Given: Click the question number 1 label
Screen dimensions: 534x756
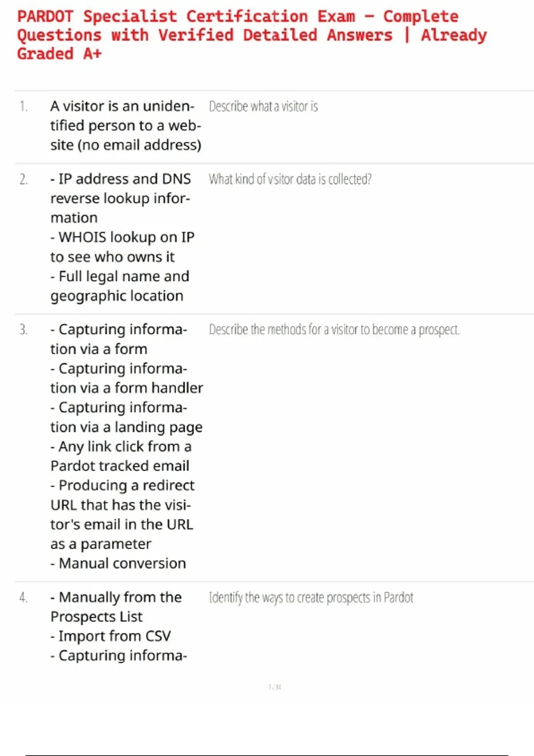Looking at the screenshot, I should pos(24,107).
